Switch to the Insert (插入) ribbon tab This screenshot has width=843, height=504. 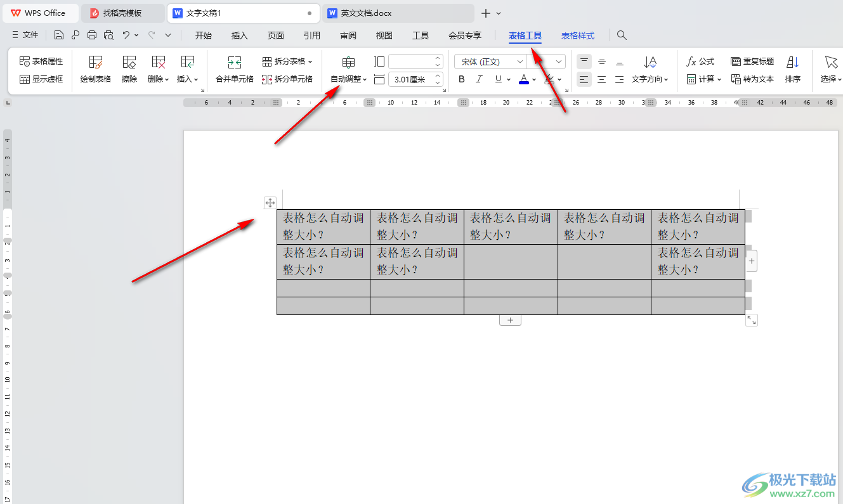tap(240, 36)
